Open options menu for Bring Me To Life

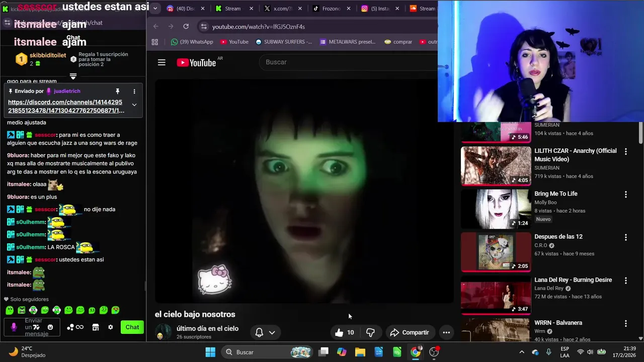tap(626, 195)
